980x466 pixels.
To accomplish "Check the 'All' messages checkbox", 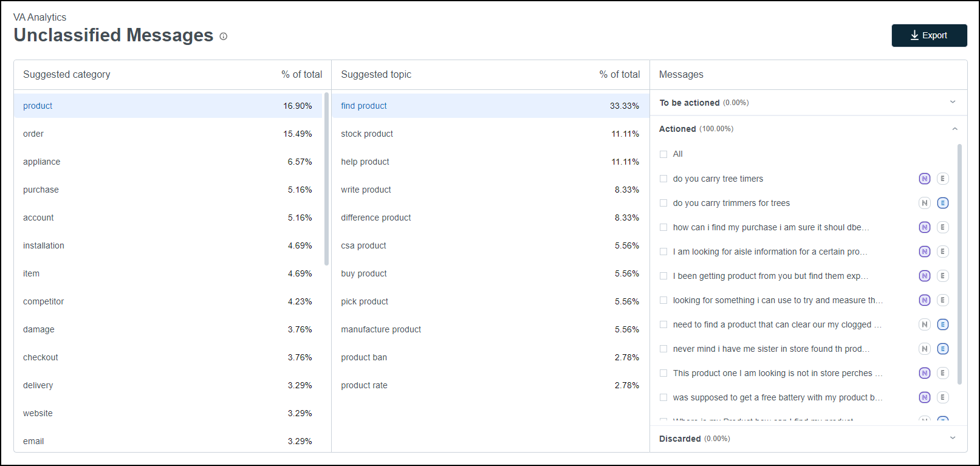I will click(663, 154).
